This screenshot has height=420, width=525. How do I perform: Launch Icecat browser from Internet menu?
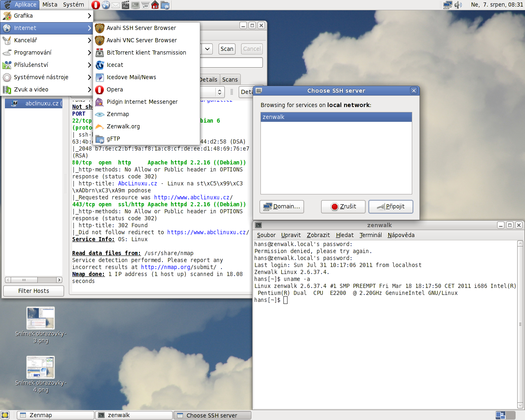(147, 65)
